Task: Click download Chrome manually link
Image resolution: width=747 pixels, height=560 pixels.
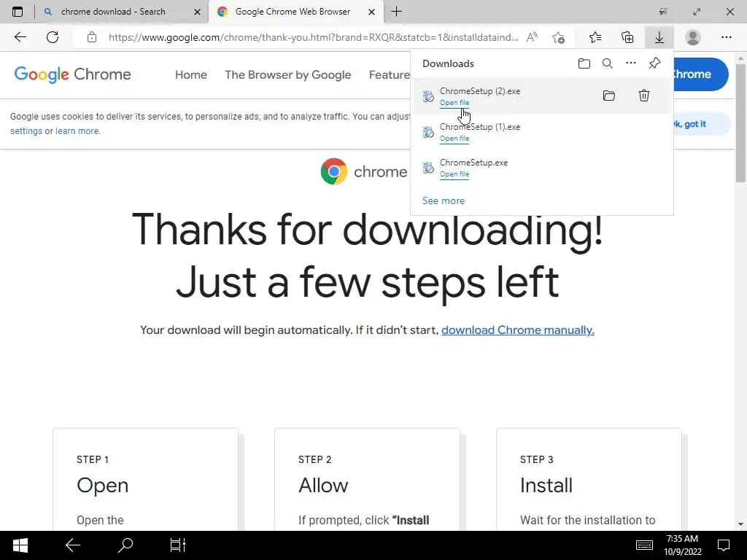Action: point(518,330)
